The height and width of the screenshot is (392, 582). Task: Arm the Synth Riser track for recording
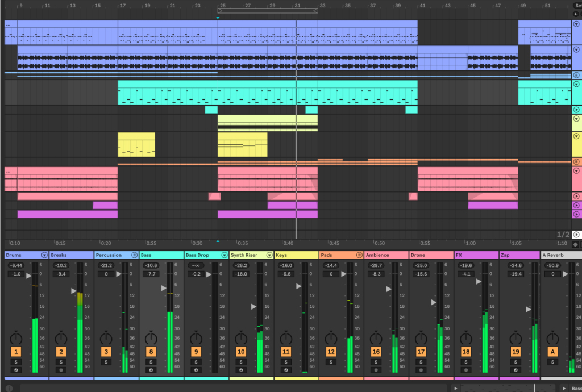point(241,370)
